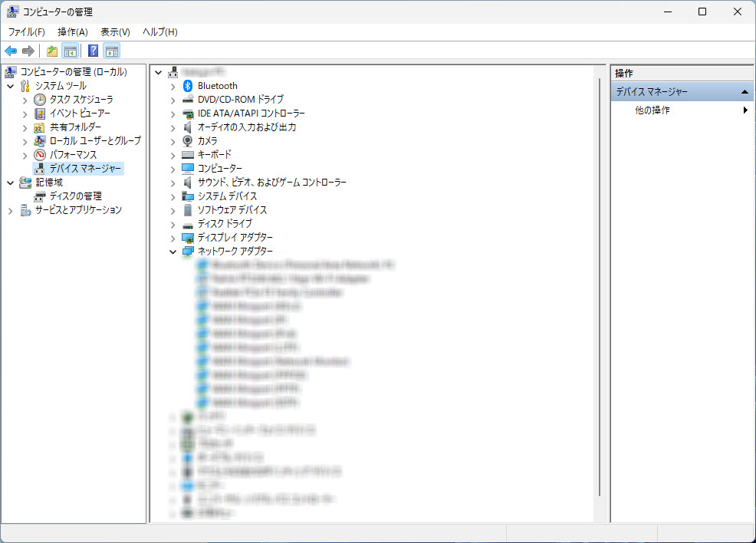
Task: Click the Back arrow toolbar icon
Action: click(11, 51)
